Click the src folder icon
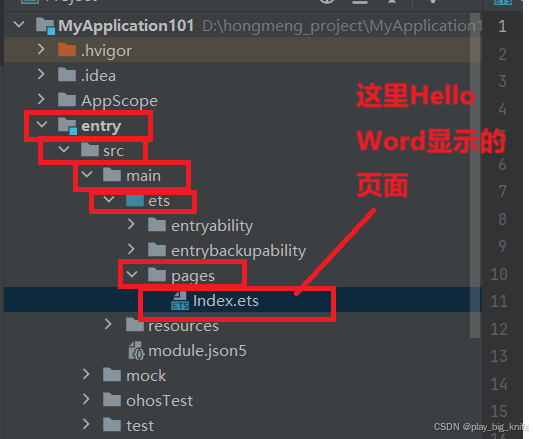Screen dimensions: 533x439 click(90, 150)
